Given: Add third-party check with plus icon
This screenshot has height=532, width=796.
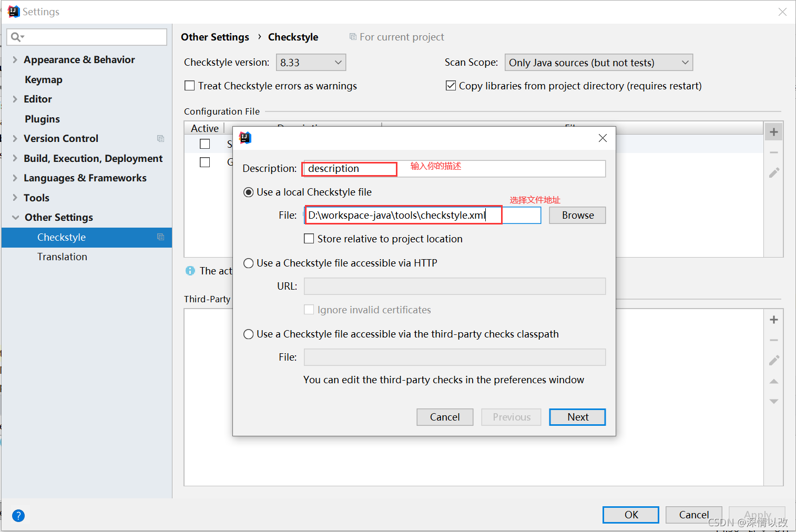Looking at the screenshot, I should (x=773, y=320).
